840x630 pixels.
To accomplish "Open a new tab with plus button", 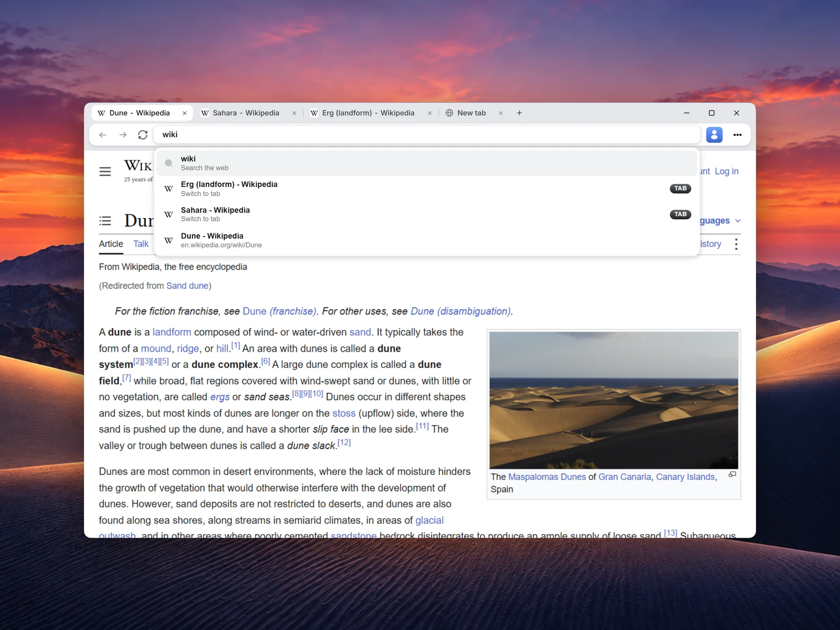I will [520, 113].
